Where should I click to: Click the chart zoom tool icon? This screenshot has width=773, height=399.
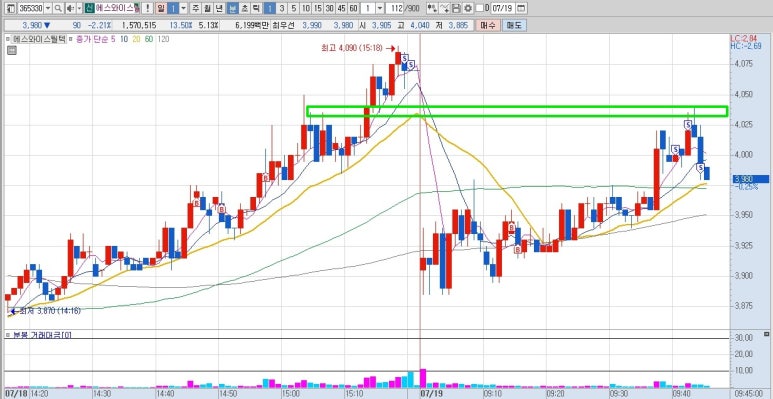432,8
